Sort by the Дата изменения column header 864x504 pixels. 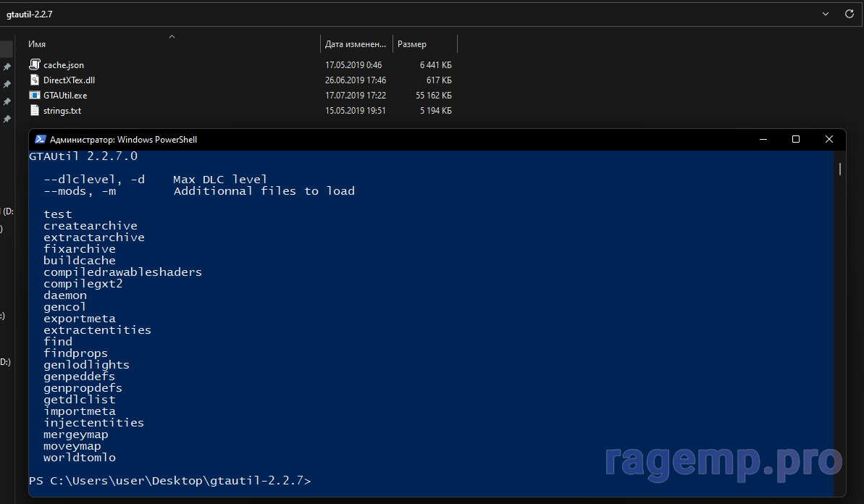(x=354, y=44)
